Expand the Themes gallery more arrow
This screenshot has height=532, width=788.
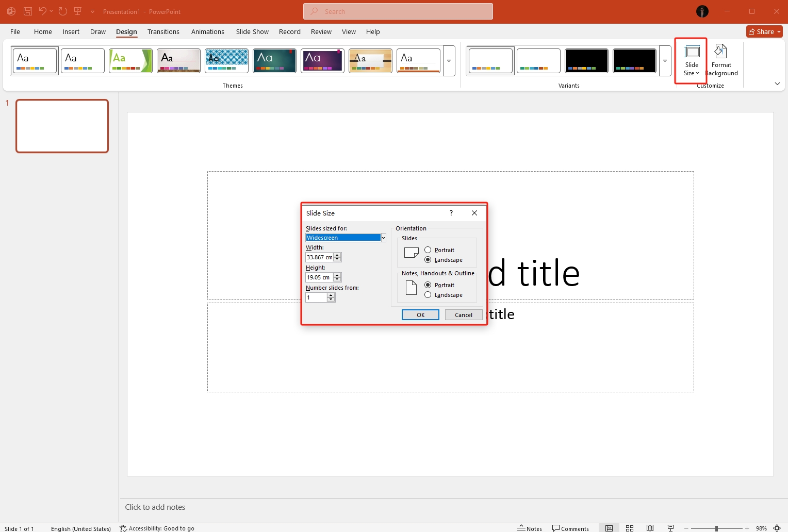pyautogui.click(x=449, y=61)
